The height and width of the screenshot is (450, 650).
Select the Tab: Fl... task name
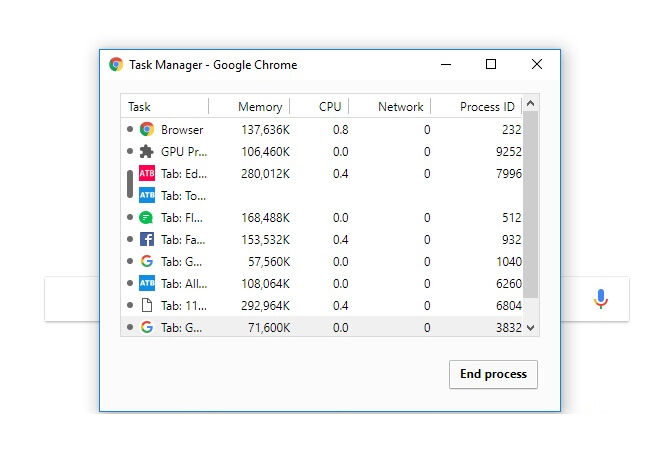click(x=182, y=218)
